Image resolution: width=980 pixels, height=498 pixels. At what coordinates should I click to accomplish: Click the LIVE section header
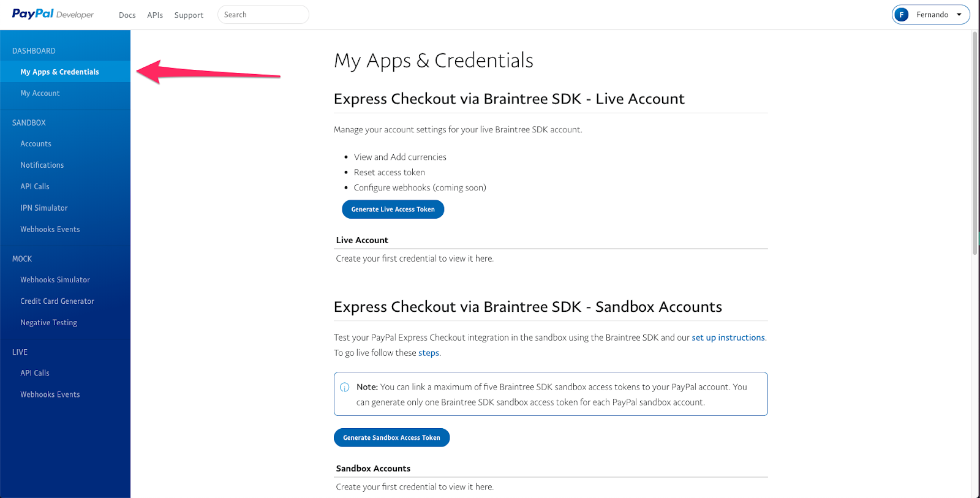pos(20,352)
